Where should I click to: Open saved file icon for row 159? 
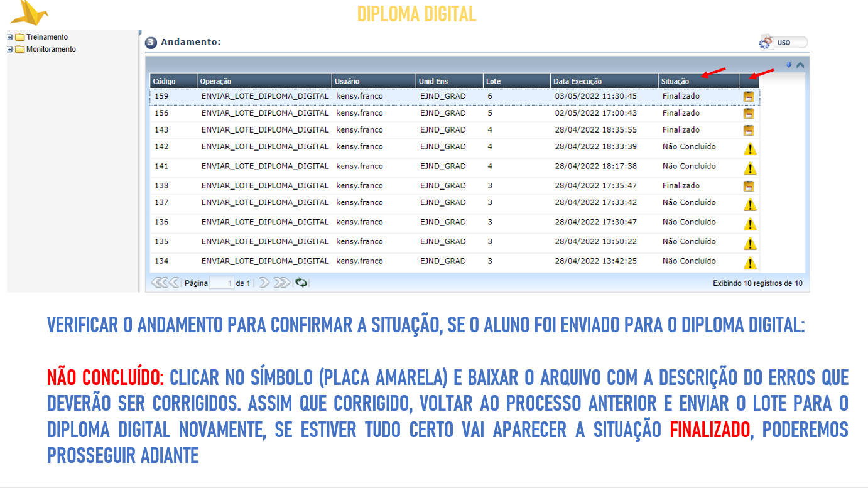pos(749,97)
